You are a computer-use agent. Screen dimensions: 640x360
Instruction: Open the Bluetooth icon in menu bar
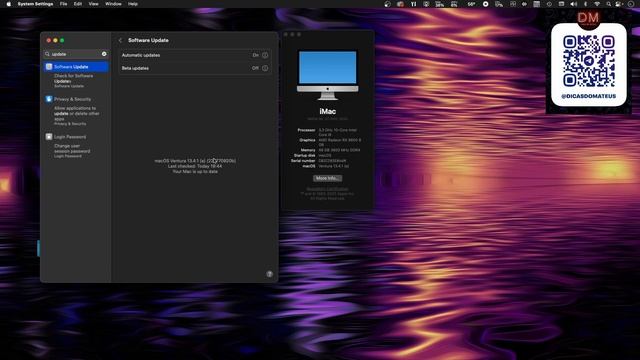pos(585,4)
